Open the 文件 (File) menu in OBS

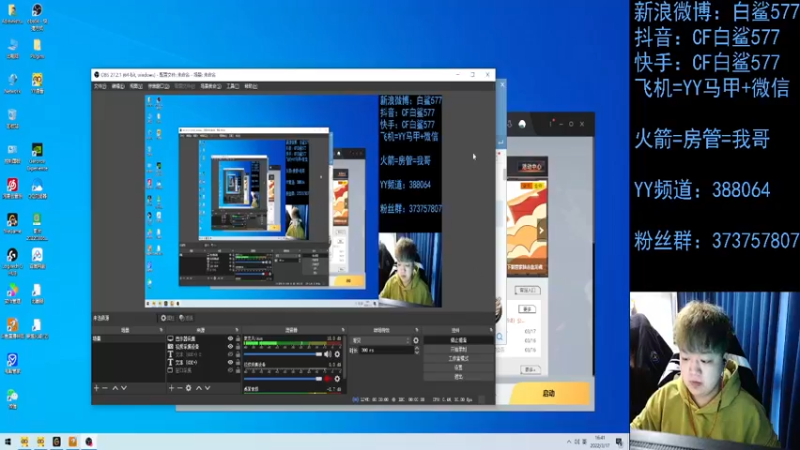click(100, 86)
